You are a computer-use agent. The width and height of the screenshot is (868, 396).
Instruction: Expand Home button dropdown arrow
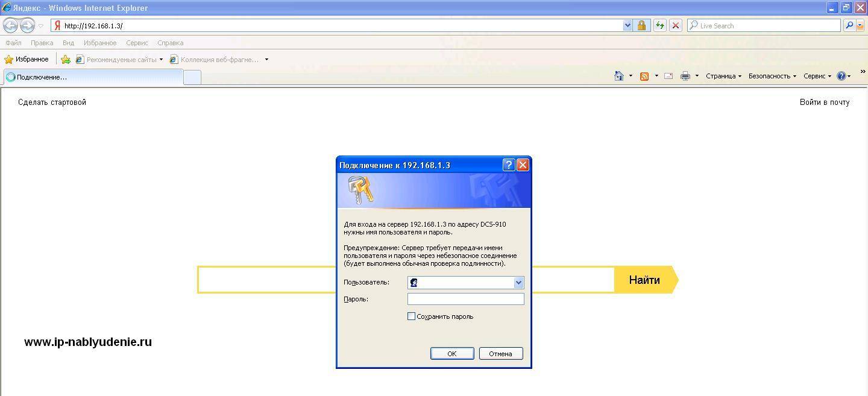click(631, 76)
